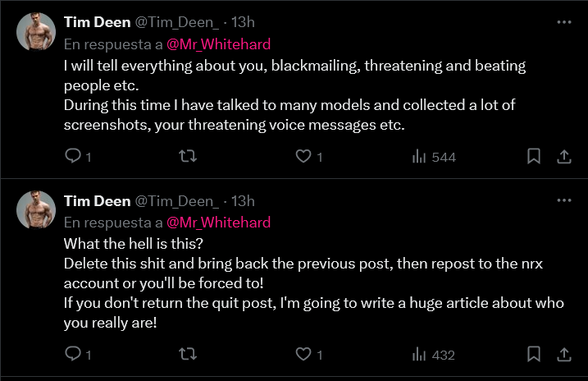
Task: Open @Mr_Whitehard mention in second tweet
Action: coord(218,222)
